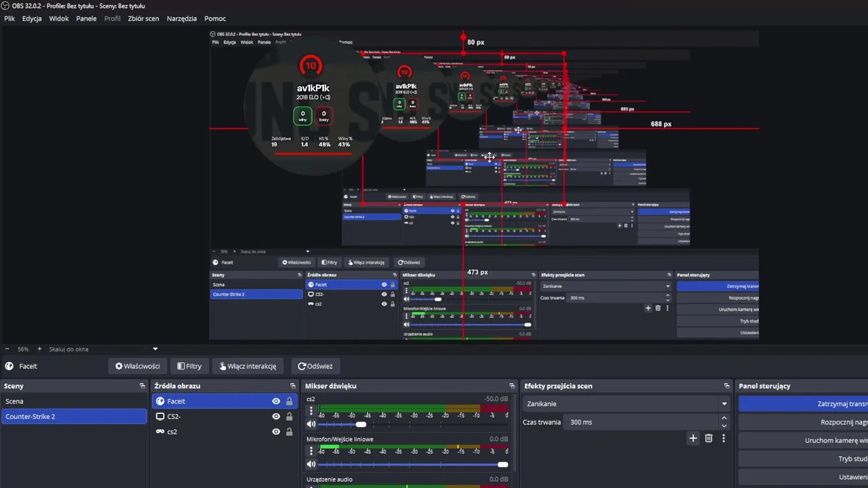Open transition properties three-dot menu
Screen dimensions: 868x488
[x=724, y=439]
